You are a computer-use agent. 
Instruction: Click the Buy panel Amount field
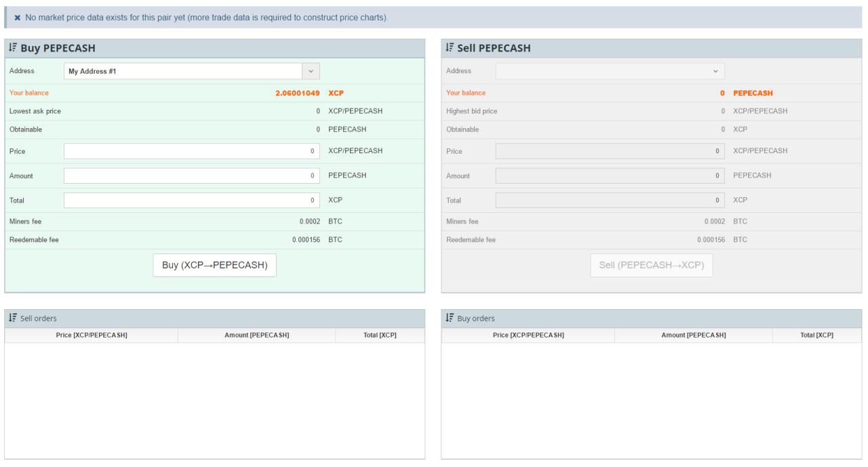coord(192,176)
